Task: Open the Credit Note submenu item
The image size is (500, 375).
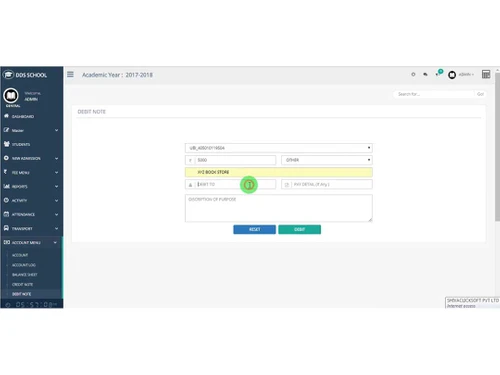Action: [22, 284]
